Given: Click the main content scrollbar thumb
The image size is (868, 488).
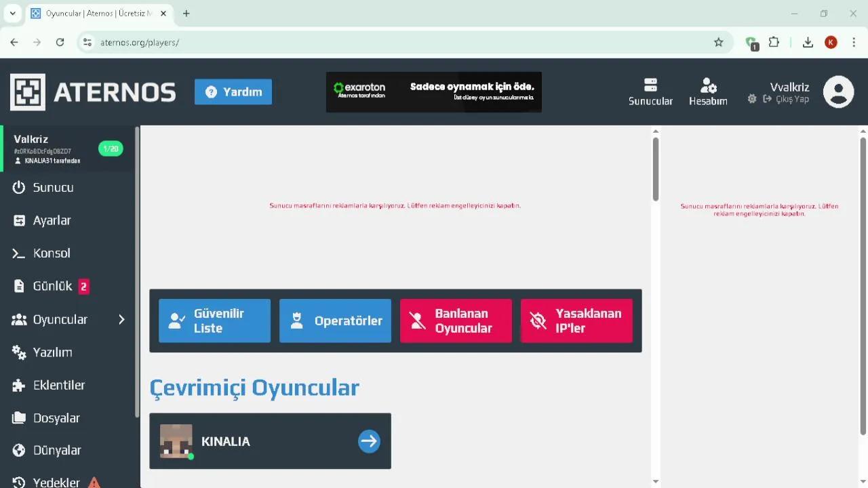Looking at the screenshot, I should pyautogui.click(x=656, y=169).
